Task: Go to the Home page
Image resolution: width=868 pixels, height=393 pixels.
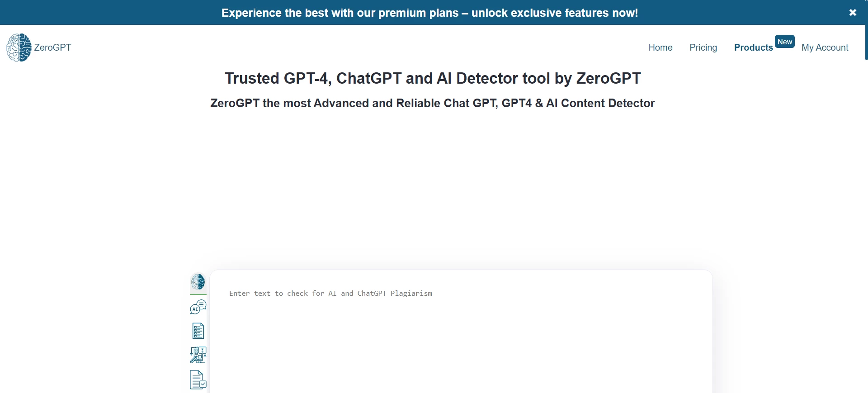Action: pyautogui.click(x=660, y=47)
